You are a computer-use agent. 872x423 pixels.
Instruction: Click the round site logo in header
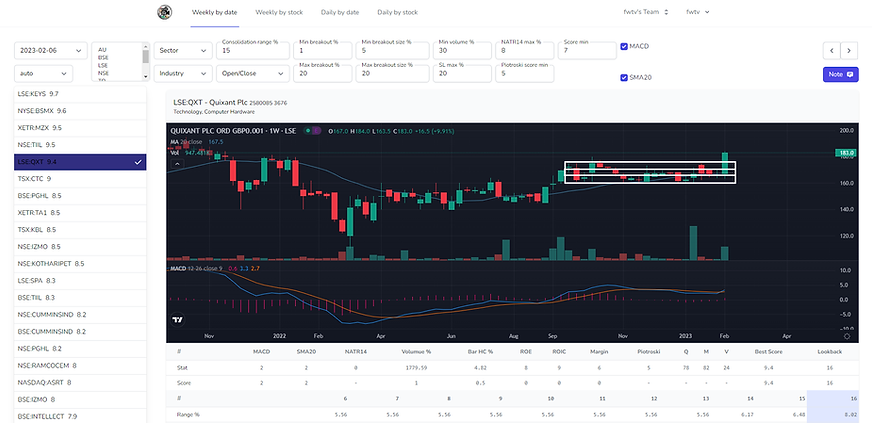tap(165, 12)
